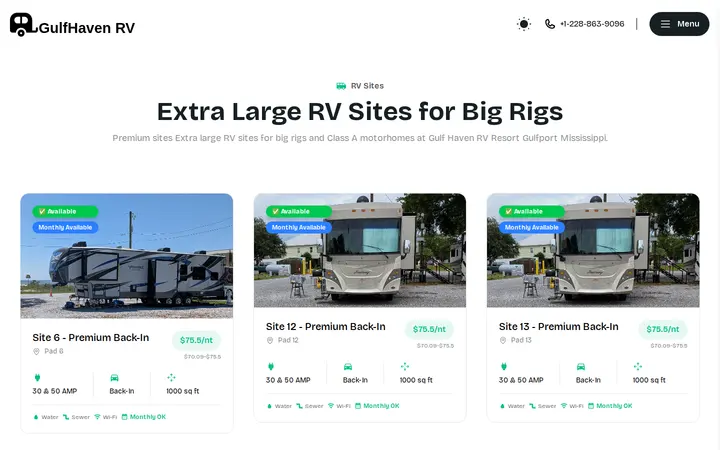Click Monthly Available badge on Site 12
Viewport: 720px width, 450px height.
[298, 227]
